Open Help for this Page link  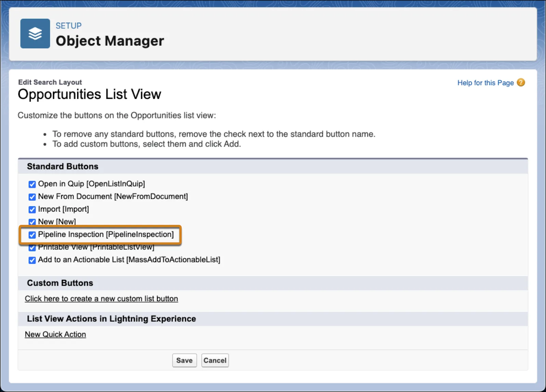pyautogui.click(x=485, y=83)
